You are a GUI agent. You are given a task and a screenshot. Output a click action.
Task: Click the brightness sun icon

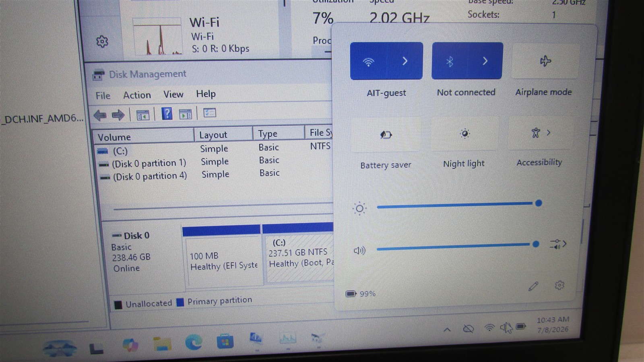coord(359,208)
